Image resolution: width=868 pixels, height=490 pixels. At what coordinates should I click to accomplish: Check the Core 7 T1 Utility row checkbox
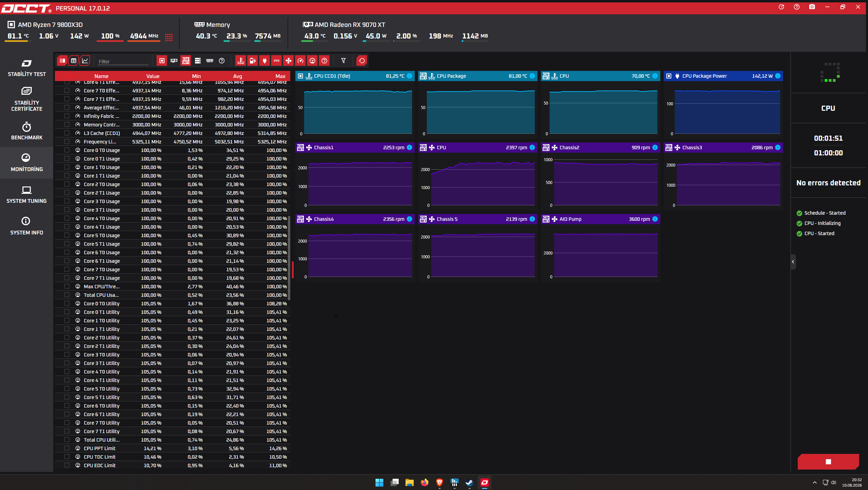(67, 431)
